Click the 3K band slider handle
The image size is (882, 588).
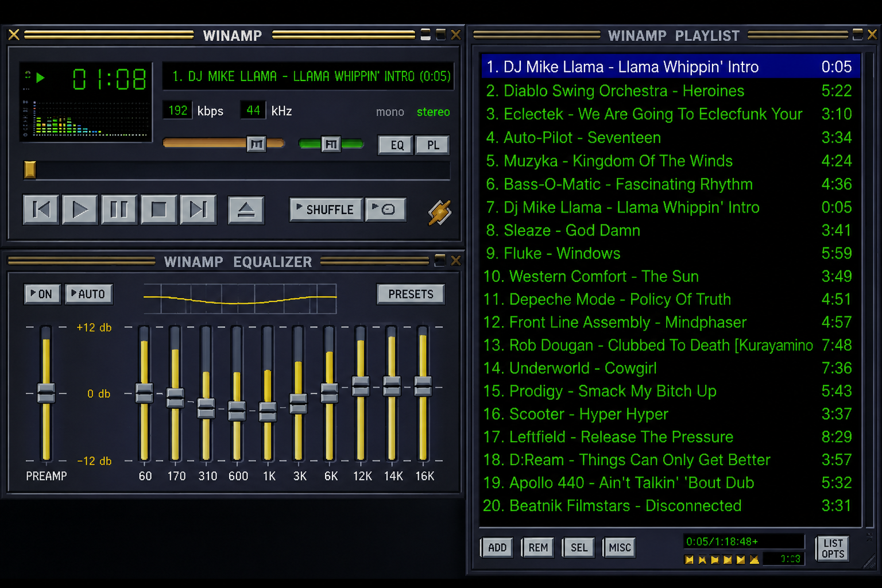coord(299,404)
